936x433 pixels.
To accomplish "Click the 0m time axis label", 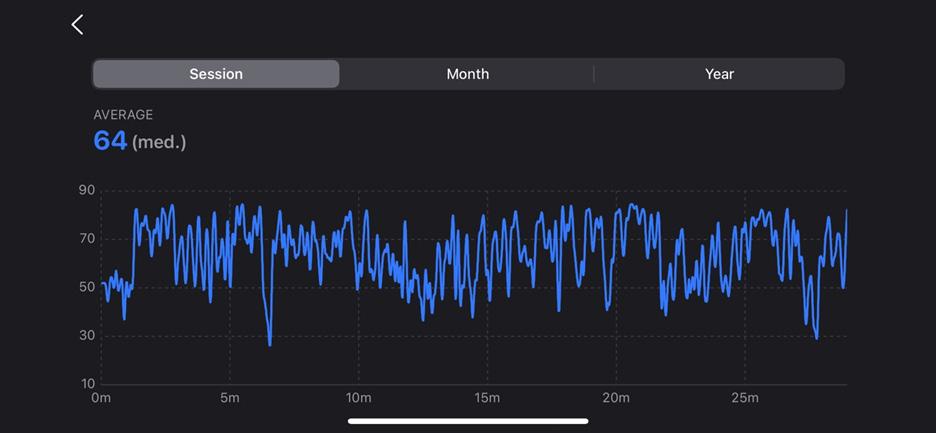I will coord(101,398).
